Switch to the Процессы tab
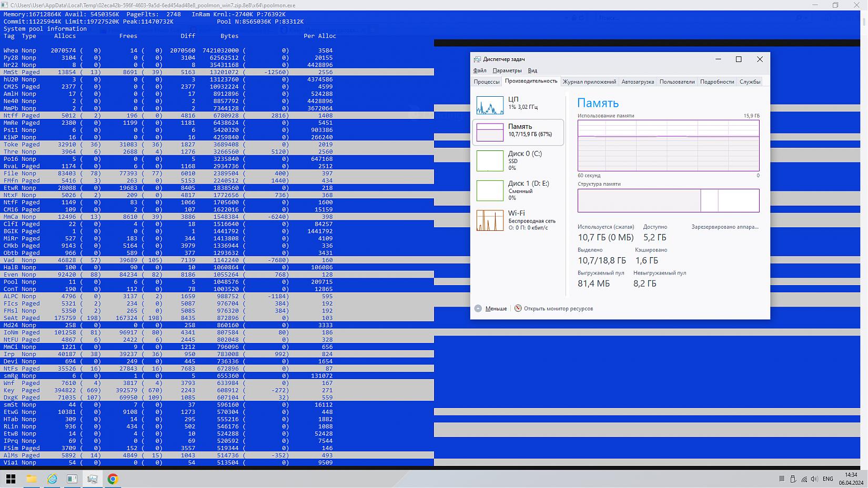868x488 pixels. [x=486, y=82]
